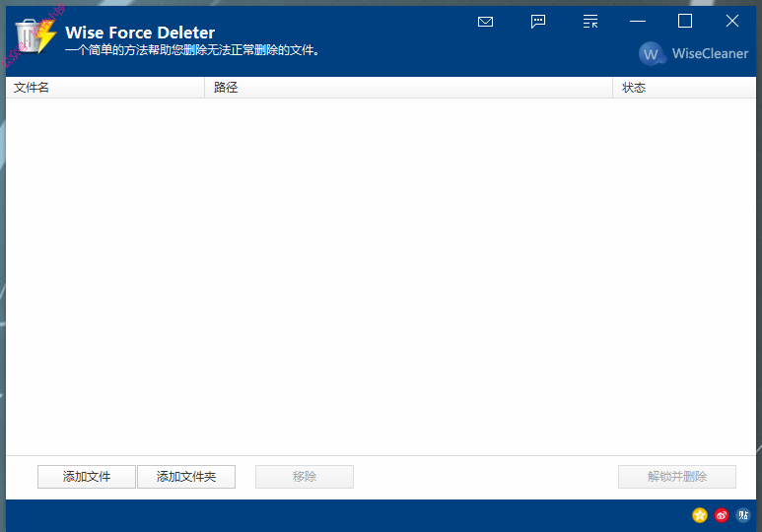The image size is (762, 532).
Task: Click the 移除 button
Action: pos(305,477)
